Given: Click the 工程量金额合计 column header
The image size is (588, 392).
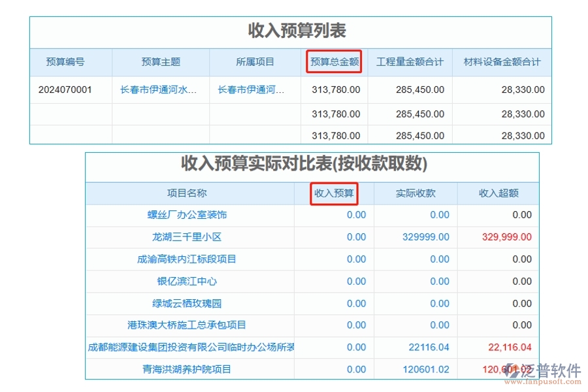Looking at the screenshot, I should click(410, 62).
